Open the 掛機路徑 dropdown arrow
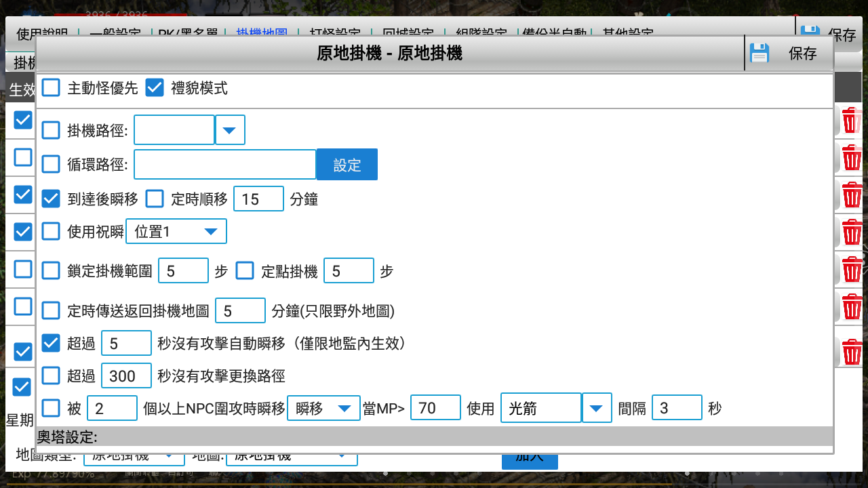 point(230,129)
